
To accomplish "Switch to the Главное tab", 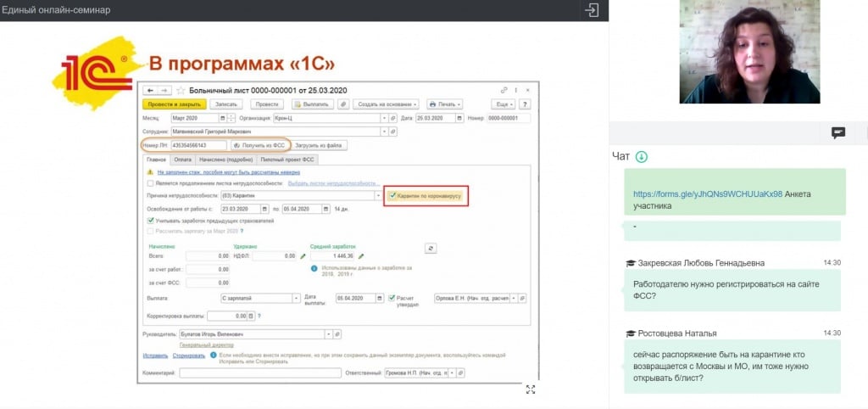I will click(x=156, y=159).
